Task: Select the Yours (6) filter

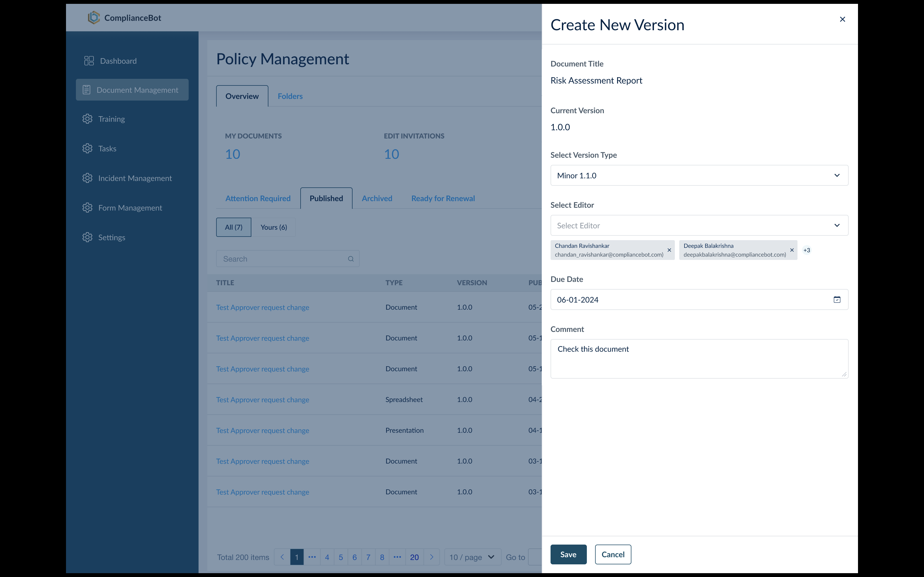Action: pyautogui.click(x=273, y=227)
